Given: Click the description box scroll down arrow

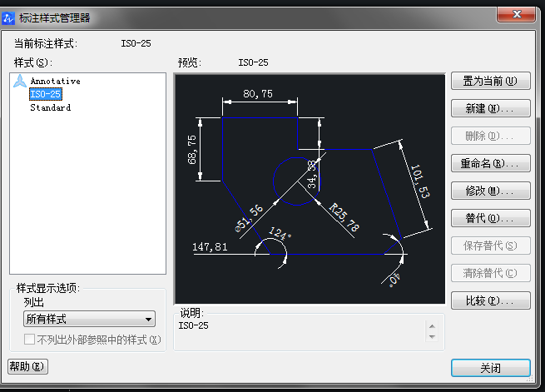Looking at the screenshot, I should 431,337.
